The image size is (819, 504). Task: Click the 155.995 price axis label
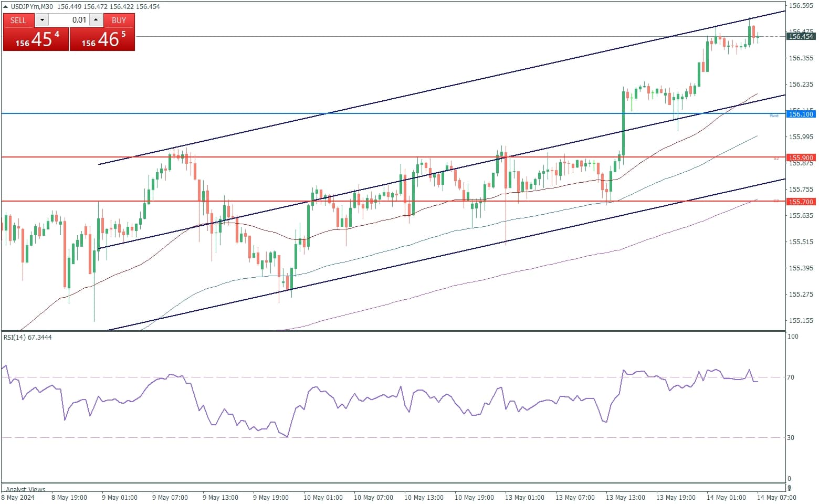tap(801, 137)
